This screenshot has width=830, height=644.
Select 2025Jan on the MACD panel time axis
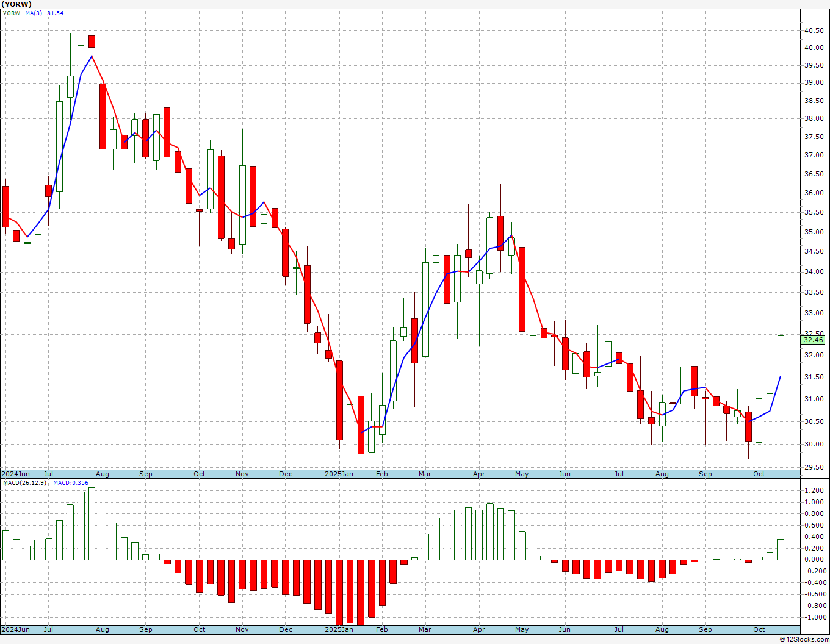(x=339, y=630)
